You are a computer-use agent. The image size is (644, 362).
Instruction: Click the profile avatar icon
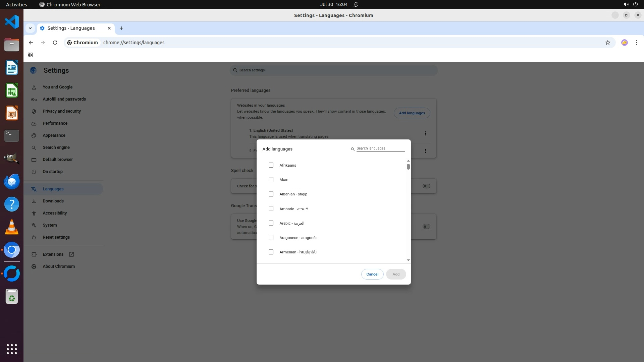[624, 43]
